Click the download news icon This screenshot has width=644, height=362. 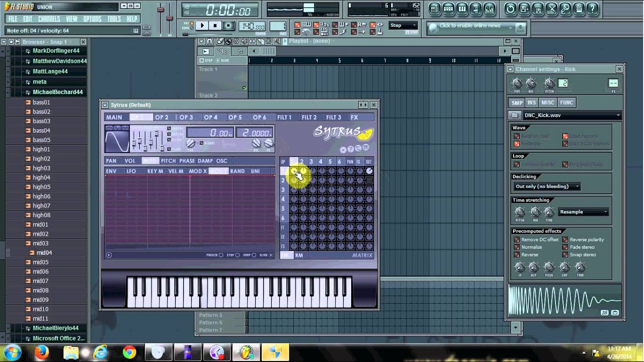[x=520, y=28]
